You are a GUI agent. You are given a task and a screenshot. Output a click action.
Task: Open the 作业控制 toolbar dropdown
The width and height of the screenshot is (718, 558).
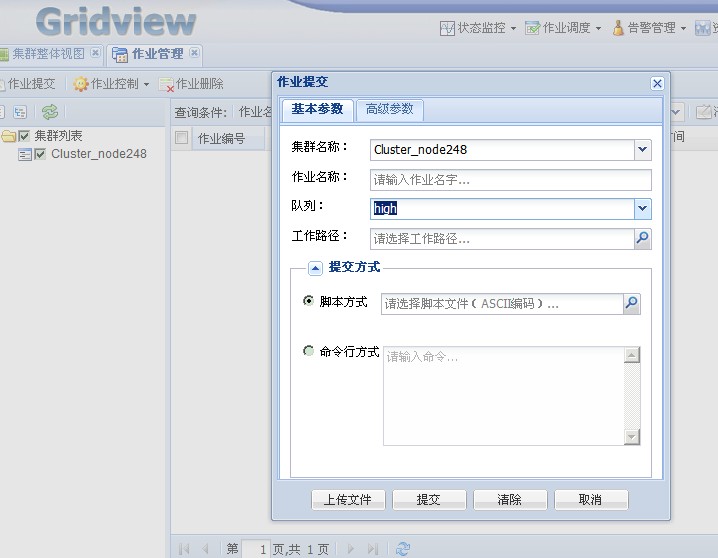111,84
